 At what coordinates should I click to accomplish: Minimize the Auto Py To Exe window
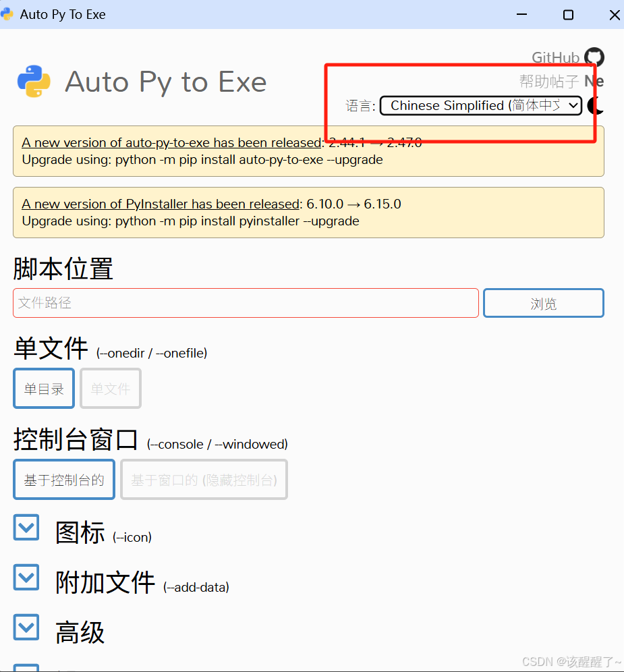(521, 15)
